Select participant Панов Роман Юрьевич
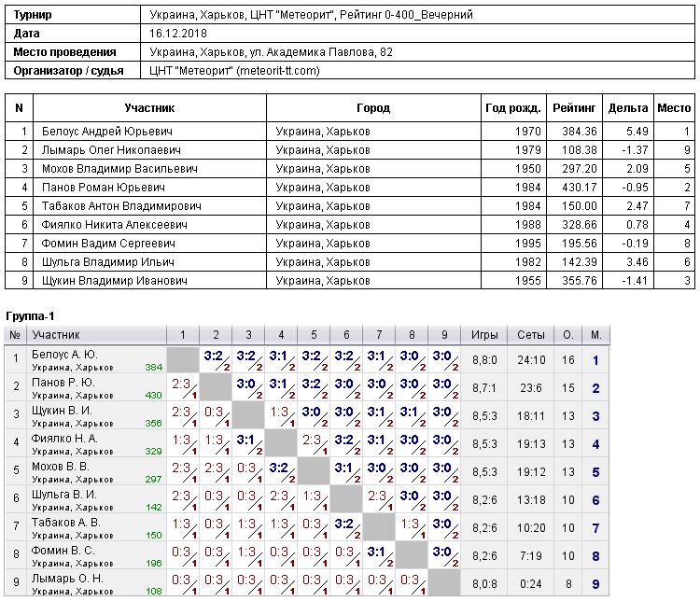This screenshot has width=700, height=601. click(104, 187)
